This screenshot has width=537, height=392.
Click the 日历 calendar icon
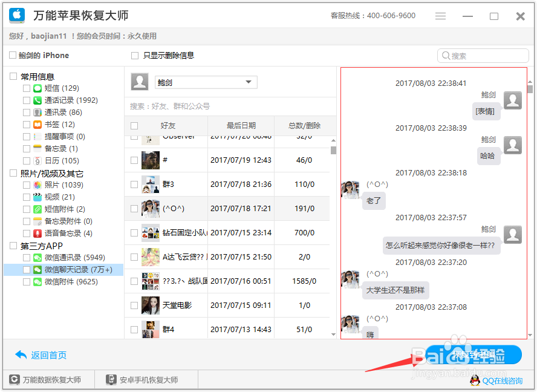tap(37, 161)
